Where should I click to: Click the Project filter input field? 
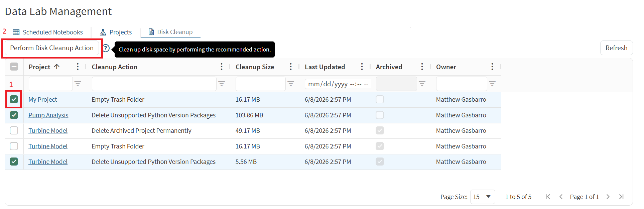[x=51, y=84]
